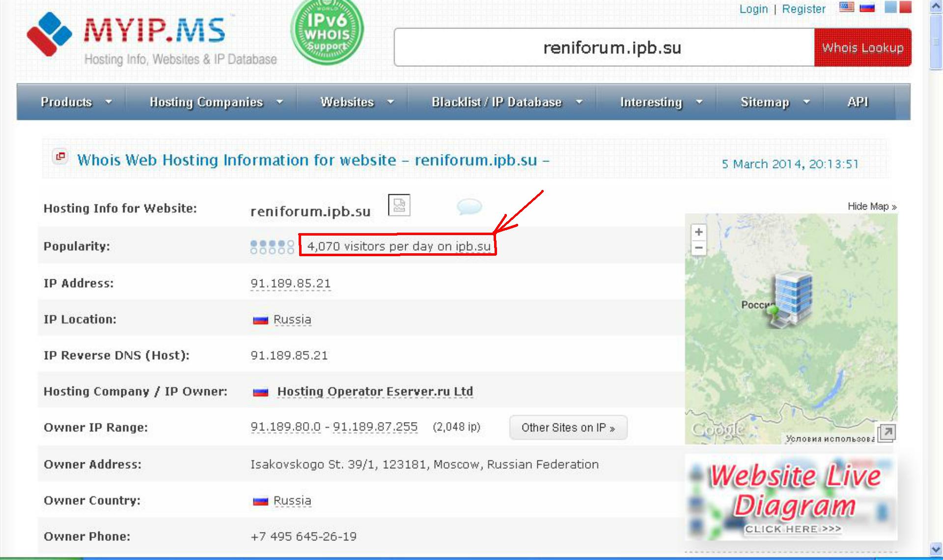Screen dimensions: 943x560
Task: Open the map terms of use link
Action: [x=830, y=439]
